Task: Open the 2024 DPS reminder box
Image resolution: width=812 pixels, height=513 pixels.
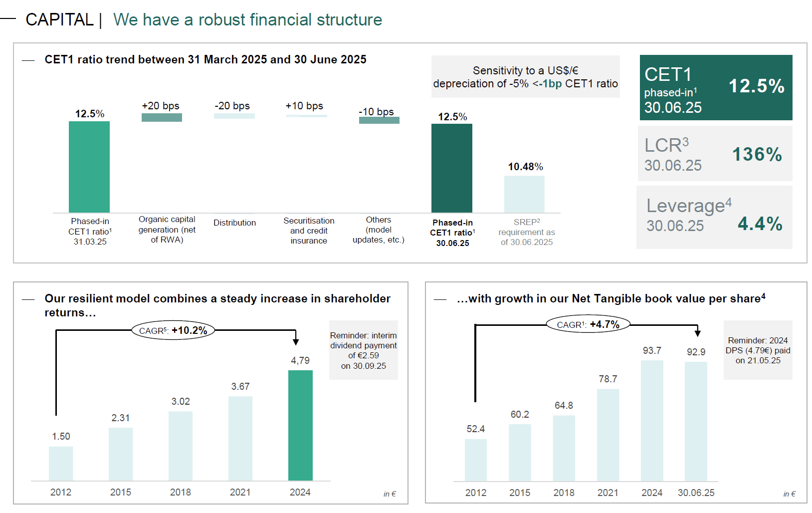Action: coord(758,350)
